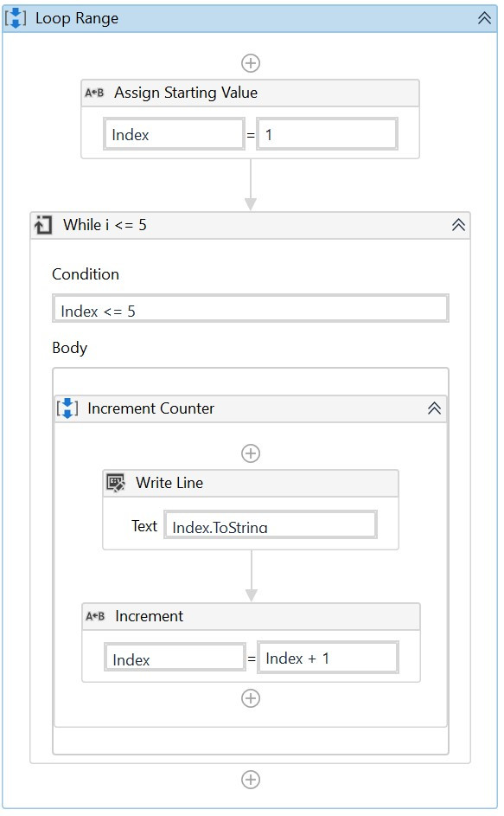Add activity above Write Line

point(251,453)
